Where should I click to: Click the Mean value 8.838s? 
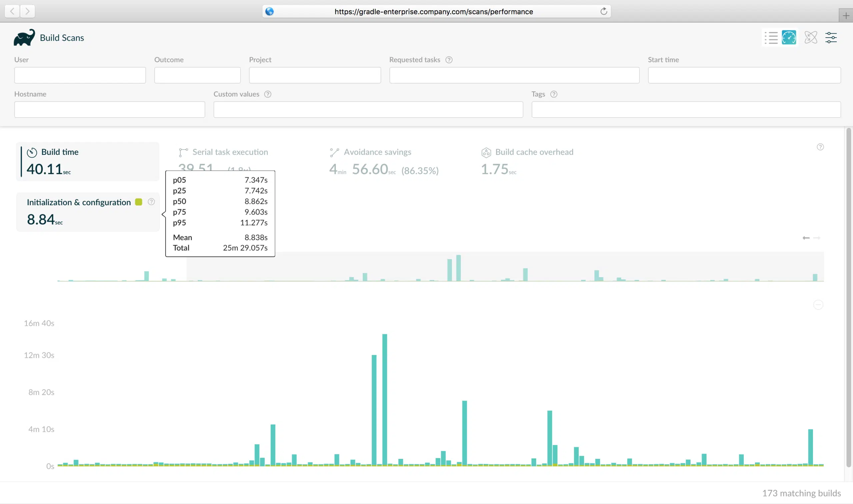pyautogui.click(x=256, y=238)
